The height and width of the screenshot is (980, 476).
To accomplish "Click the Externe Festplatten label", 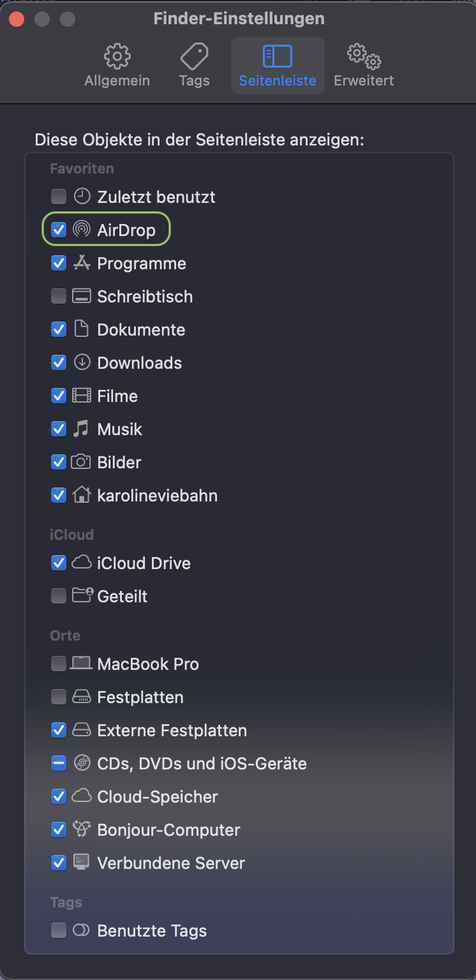I will (x=172, y=731).
